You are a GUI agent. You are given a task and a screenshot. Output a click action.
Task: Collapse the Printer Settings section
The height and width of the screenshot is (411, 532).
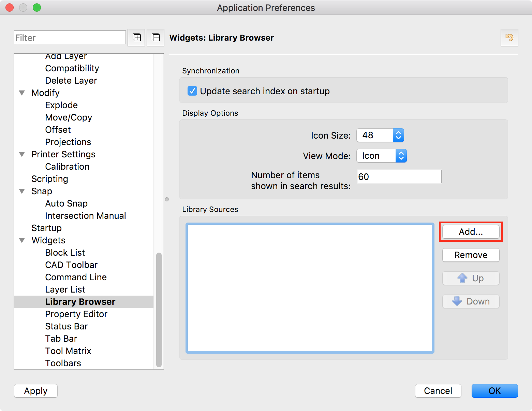pos(22,154)
